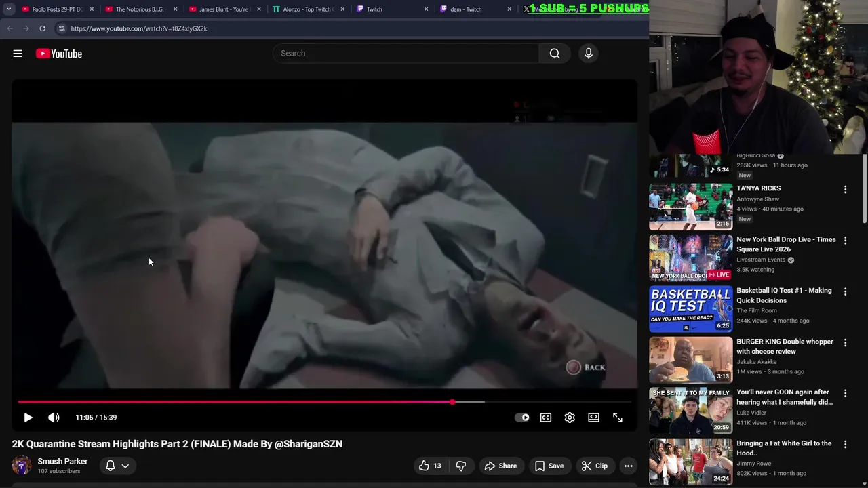Click the search magnifier button
Screen dimensions: 868x488
click(555, 54)
